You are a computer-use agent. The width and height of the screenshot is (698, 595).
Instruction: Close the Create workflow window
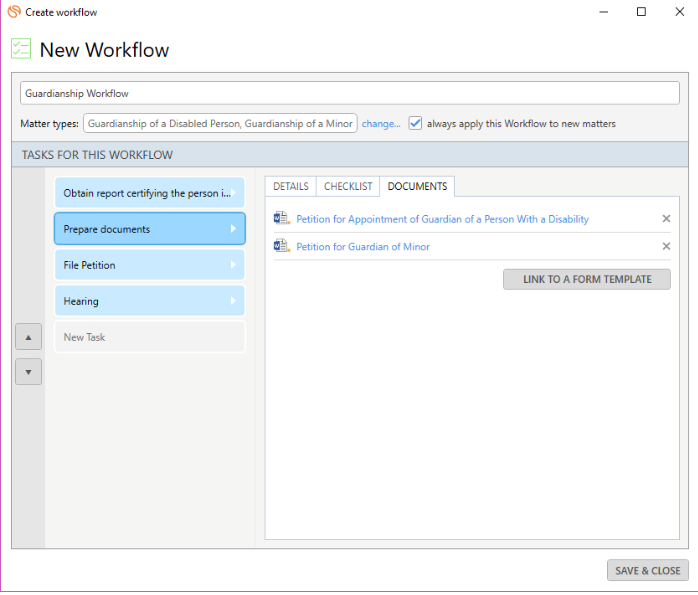679,12
